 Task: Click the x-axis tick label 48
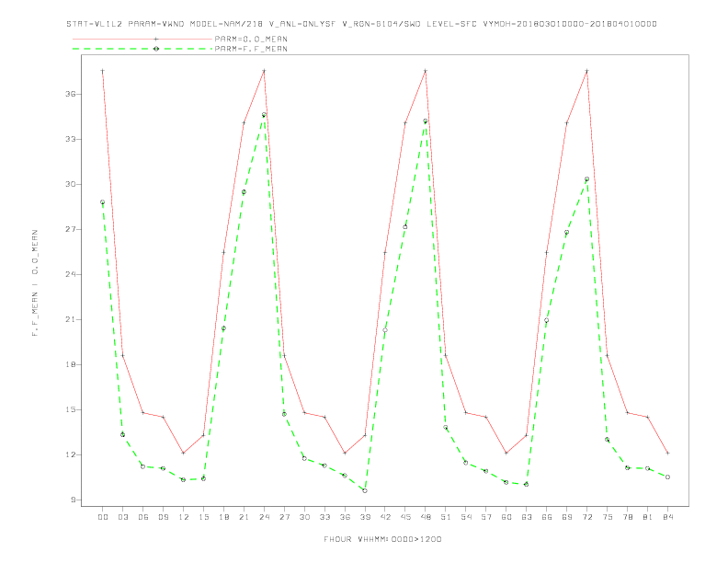426,517
